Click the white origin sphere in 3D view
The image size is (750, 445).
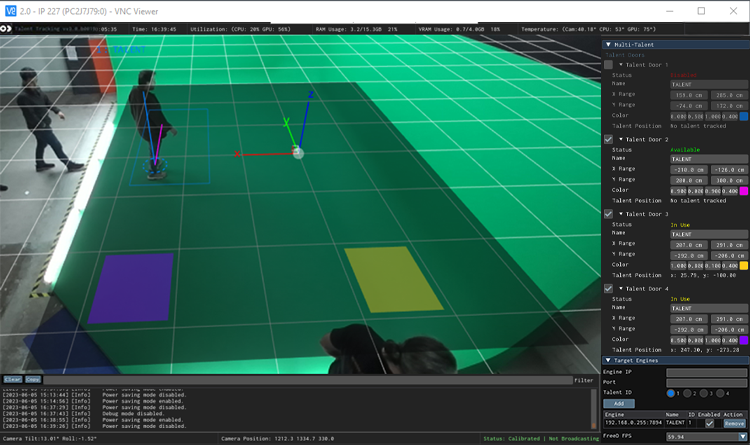point(297,152)
